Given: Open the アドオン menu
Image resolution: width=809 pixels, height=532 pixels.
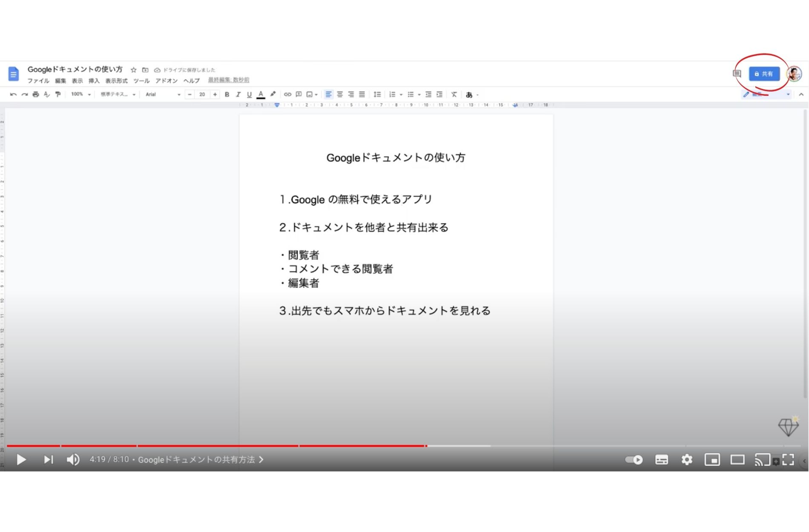Looking at the screenshot, I should point(166,80).
